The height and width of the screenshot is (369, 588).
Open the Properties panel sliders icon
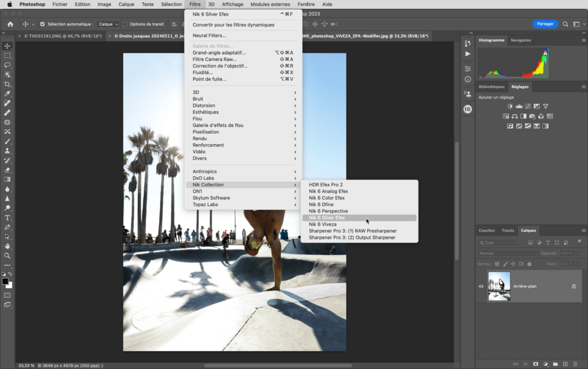click(x=467, y=69)
